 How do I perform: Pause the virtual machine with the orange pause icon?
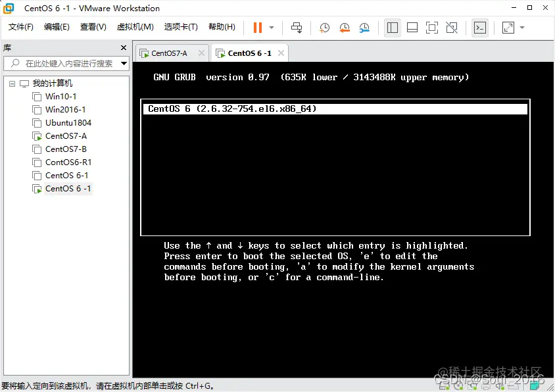(258, 28)
